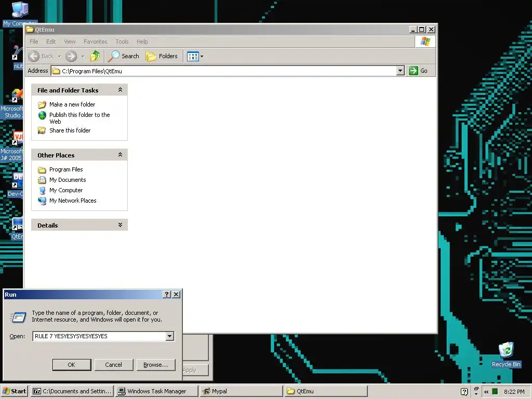Open the Back history dropdown arrow
This screenshot has height=399, width=532.
click(59, 56)
